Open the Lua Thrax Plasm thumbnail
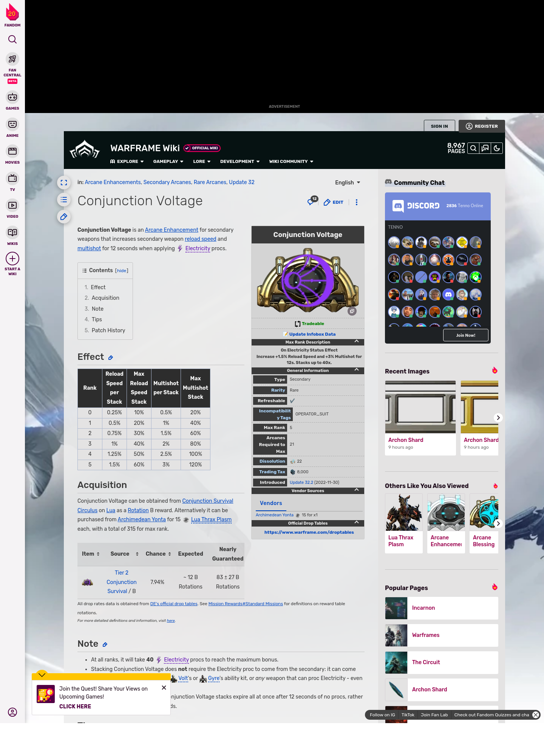The height and width of the screenshot is (756, 544). [x=404, y=512]
